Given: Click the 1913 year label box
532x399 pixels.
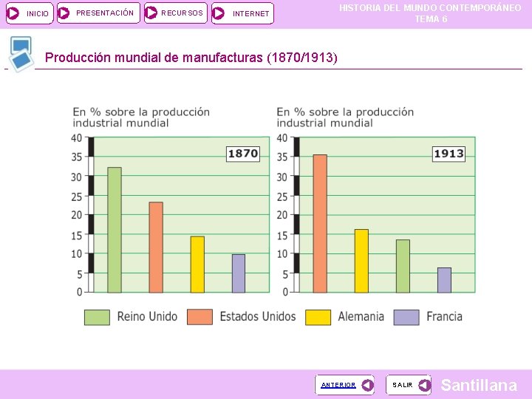Looking at the screenshot, I should [x=449, y=154].
